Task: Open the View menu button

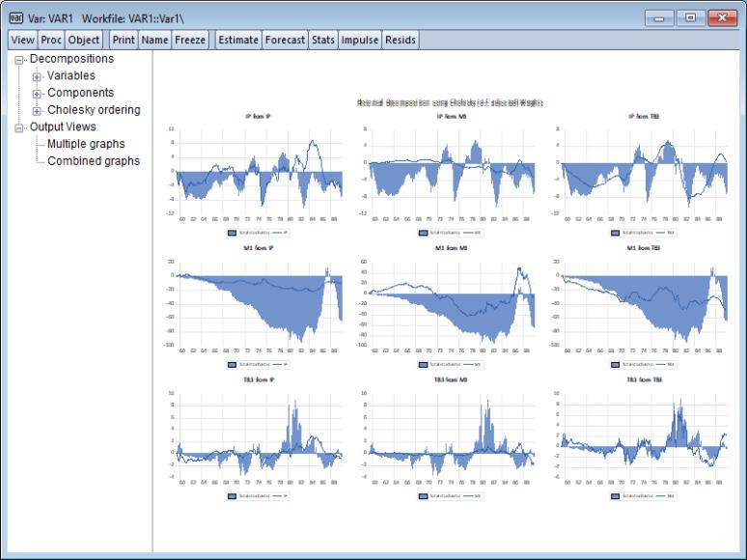Action: [23, 41]
